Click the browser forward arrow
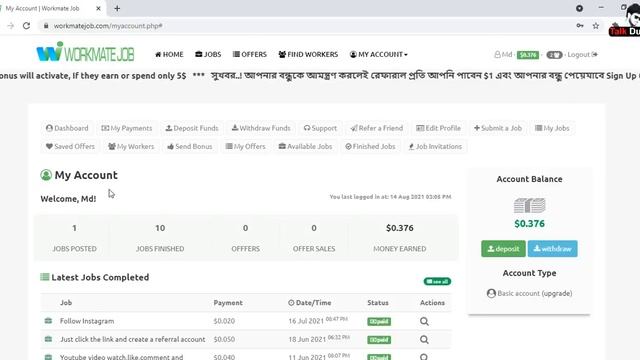The height and width of the screenshot is (360, 640). [10, 26]
